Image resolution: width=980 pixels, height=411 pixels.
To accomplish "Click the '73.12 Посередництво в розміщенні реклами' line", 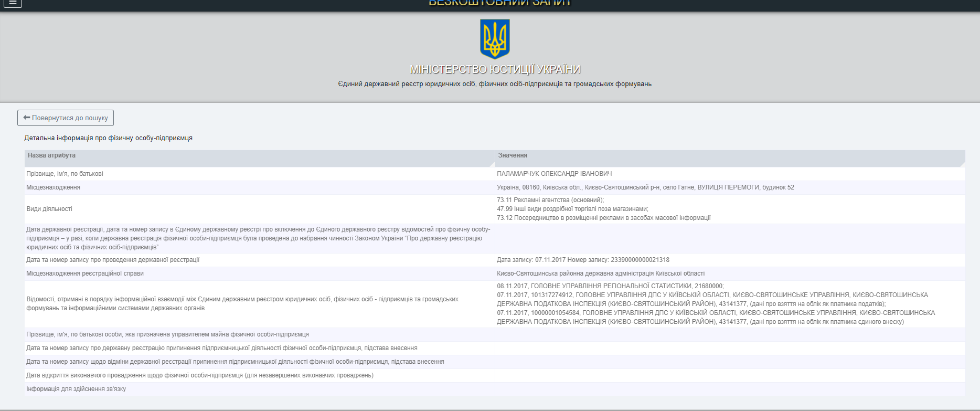I will point(603,218).
